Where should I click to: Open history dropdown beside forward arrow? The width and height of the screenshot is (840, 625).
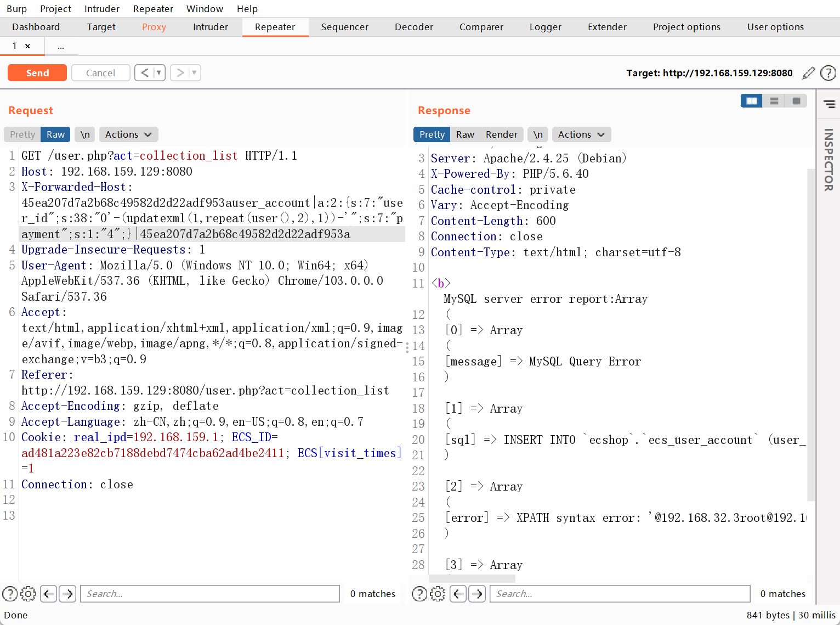195,72
